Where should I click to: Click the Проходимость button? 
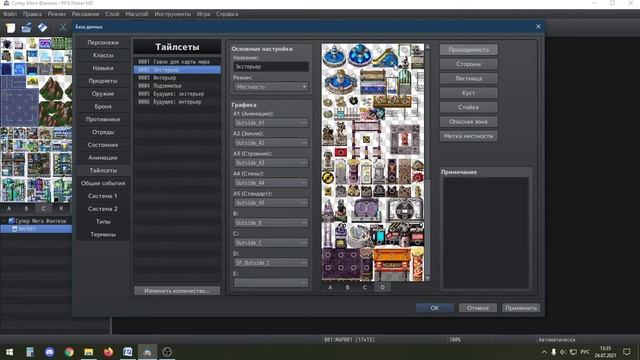(x=469, y=50)
